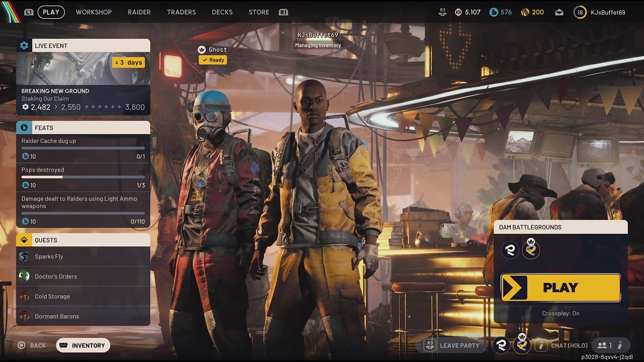Open the Cold Storage quest
The image size is (644, 362).
coord(83,296)
